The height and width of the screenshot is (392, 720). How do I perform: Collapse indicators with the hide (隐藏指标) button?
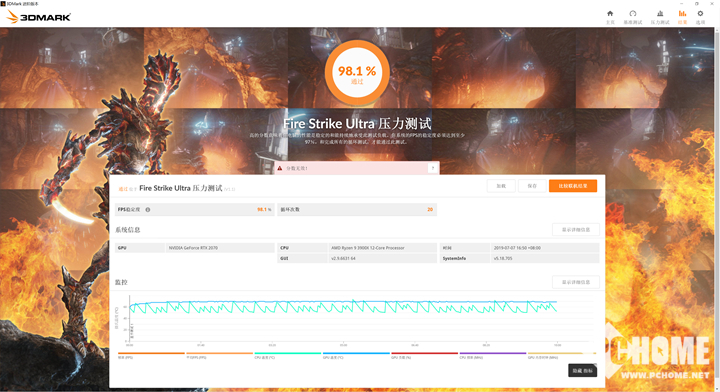(x=583, y=370)
